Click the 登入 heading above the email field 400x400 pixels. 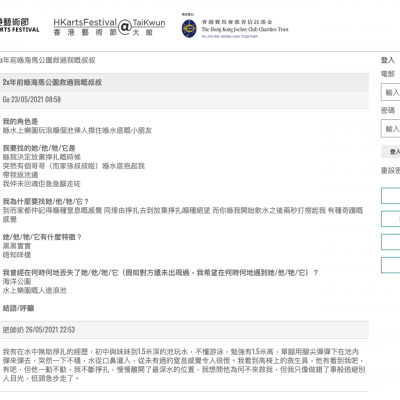pyautogui.click(x=388, y=60)
